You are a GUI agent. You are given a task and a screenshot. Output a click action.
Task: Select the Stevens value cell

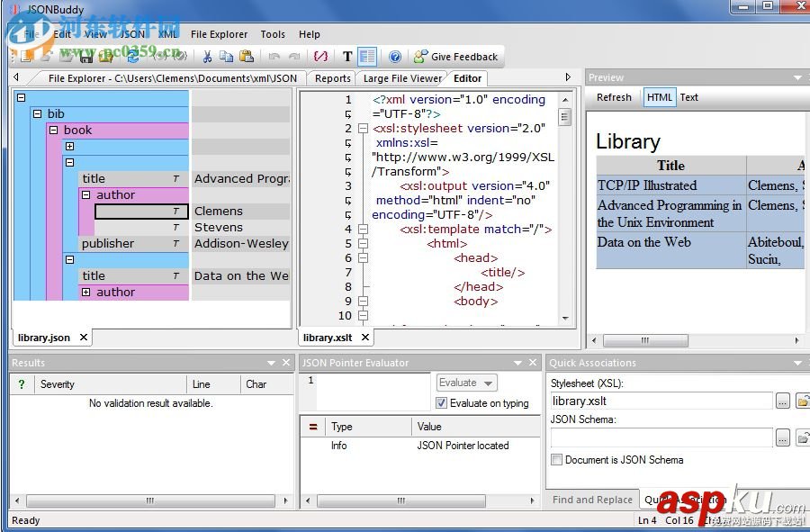(x=240, y=227)
